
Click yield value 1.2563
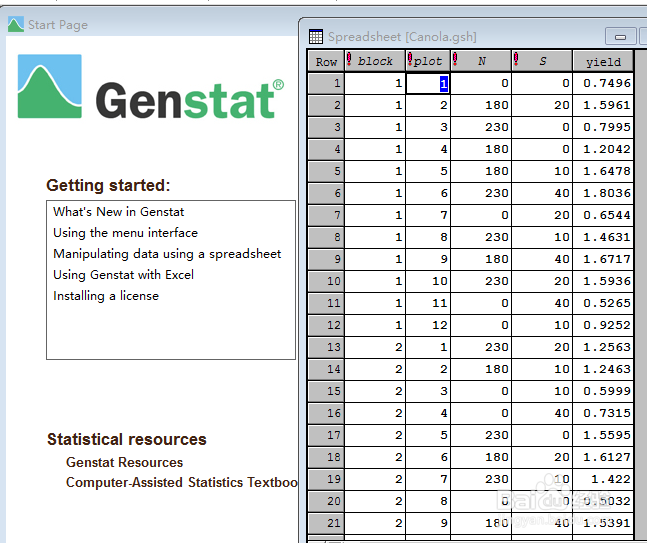pyautogui.click(x=603, y=347)
